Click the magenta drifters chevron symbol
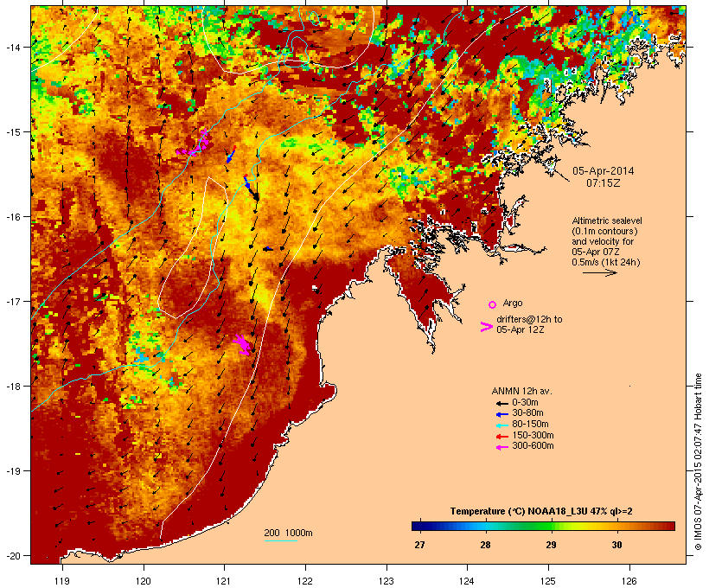 point(486,327)
